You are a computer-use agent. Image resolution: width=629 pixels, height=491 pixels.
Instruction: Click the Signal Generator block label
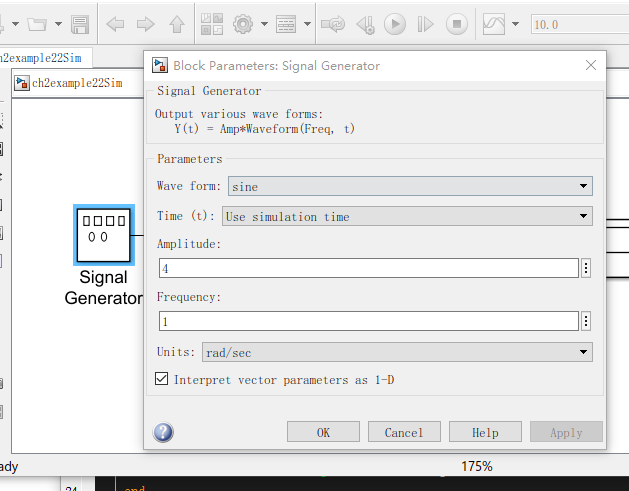[103, 288]
